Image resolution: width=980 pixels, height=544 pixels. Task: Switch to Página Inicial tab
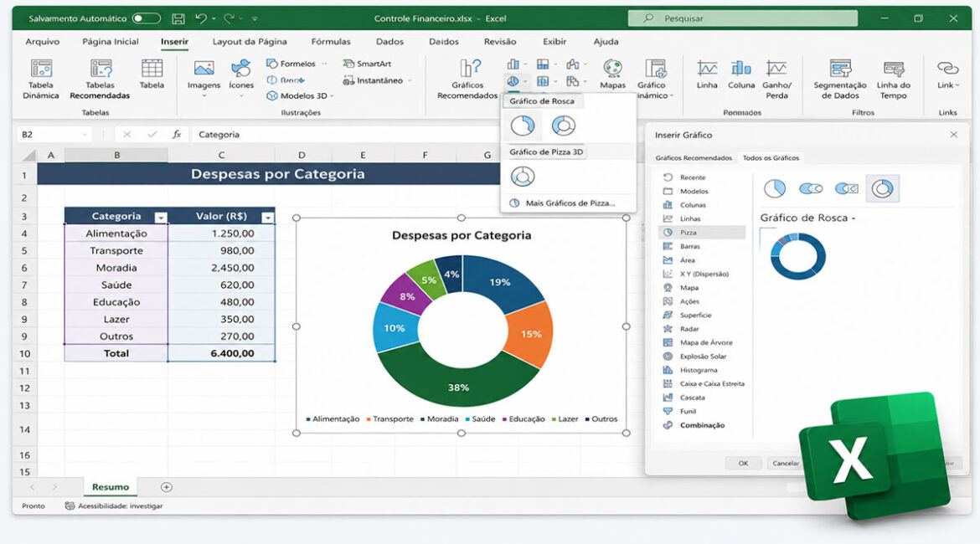click(x=111, y=41)
